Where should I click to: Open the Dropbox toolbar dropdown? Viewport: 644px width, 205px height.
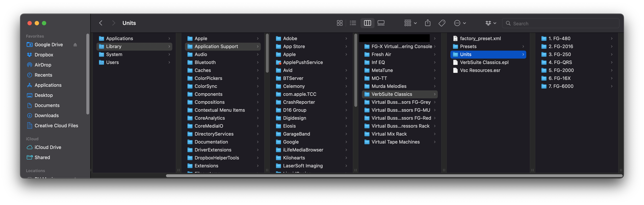[490, 23]
